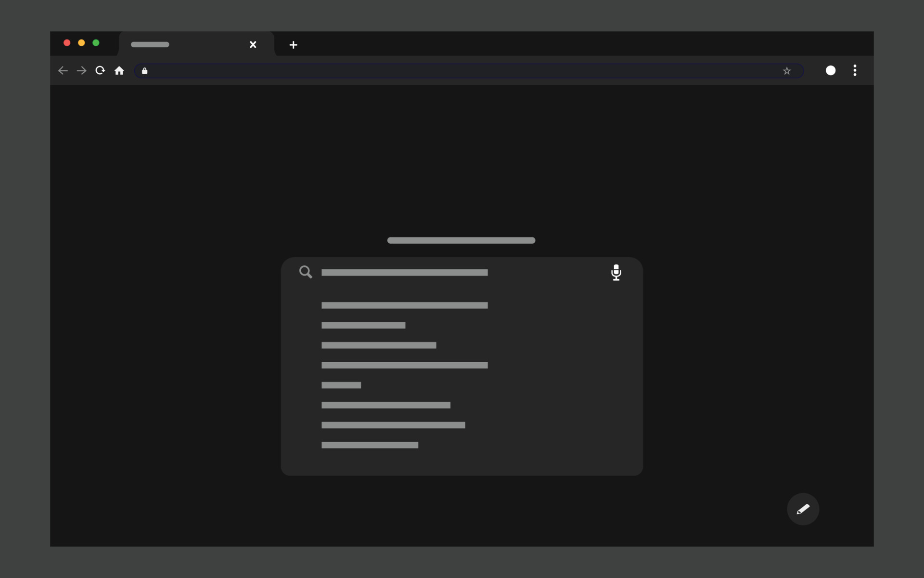Image resolution: width=924 pixels, height=578 pixels.
Task: Open the three-dot browser menu
Action: click(x=855, y=70)
